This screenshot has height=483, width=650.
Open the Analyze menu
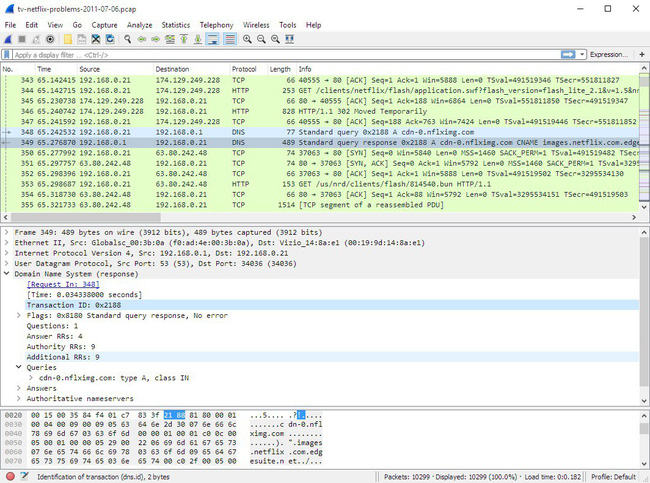(x=140, y=25)
